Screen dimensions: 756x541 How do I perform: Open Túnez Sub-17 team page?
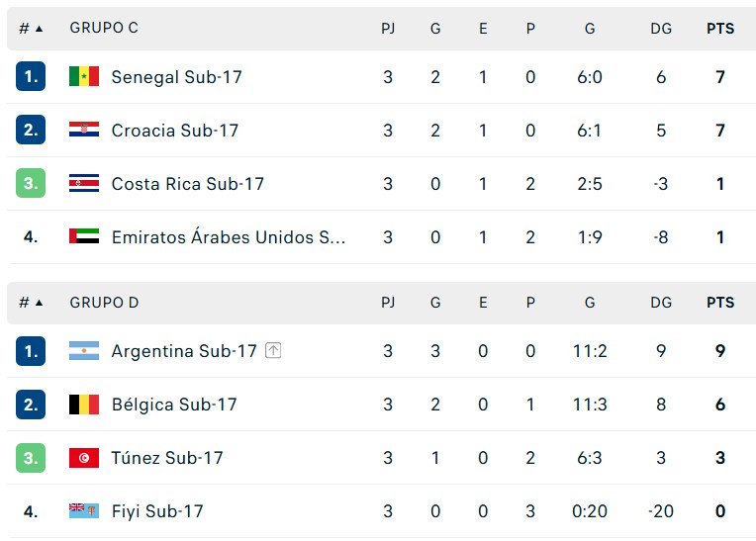167,458
